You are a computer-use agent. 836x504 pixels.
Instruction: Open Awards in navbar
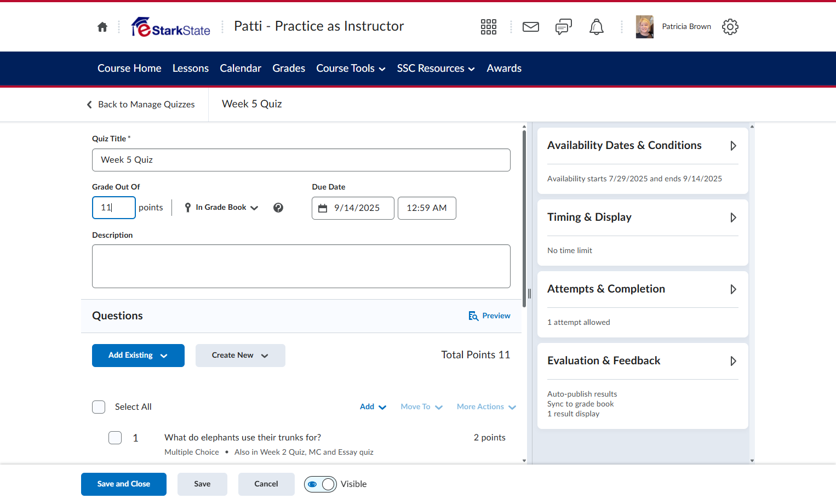[x=504, y=68]
